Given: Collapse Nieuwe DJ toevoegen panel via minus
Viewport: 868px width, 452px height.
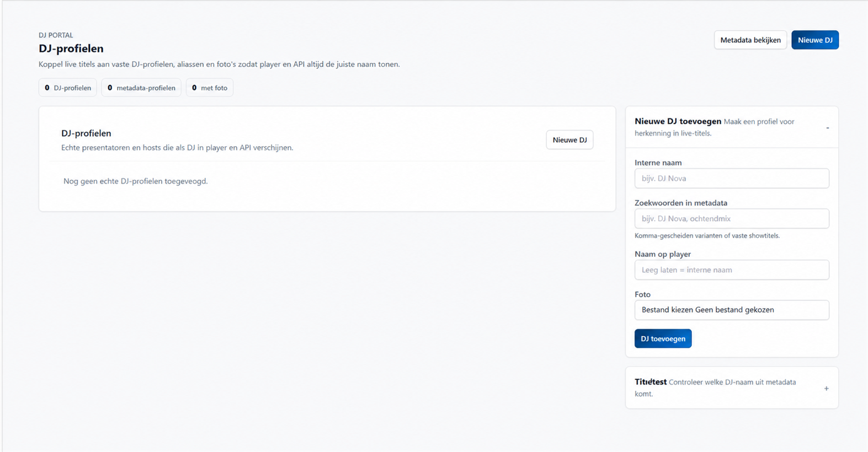Looking at the screenshot, I should click(827, 128).
